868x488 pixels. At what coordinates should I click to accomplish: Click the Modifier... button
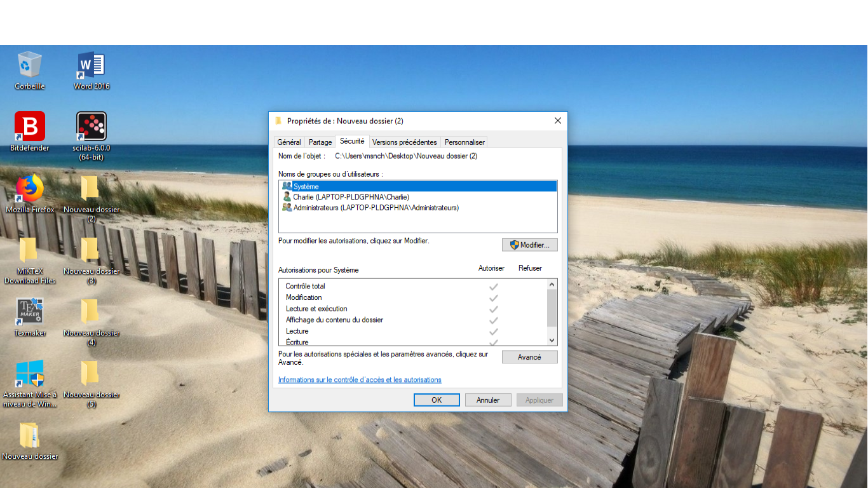(530, 245)
